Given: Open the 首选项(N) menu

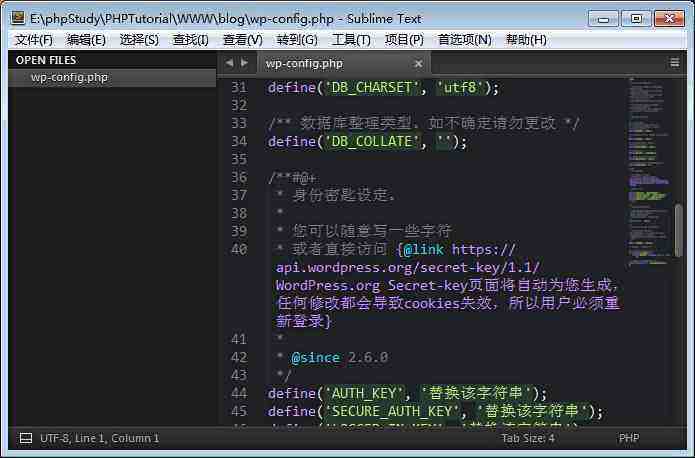Looking at the screenshot, I should [x=465, y=40].
